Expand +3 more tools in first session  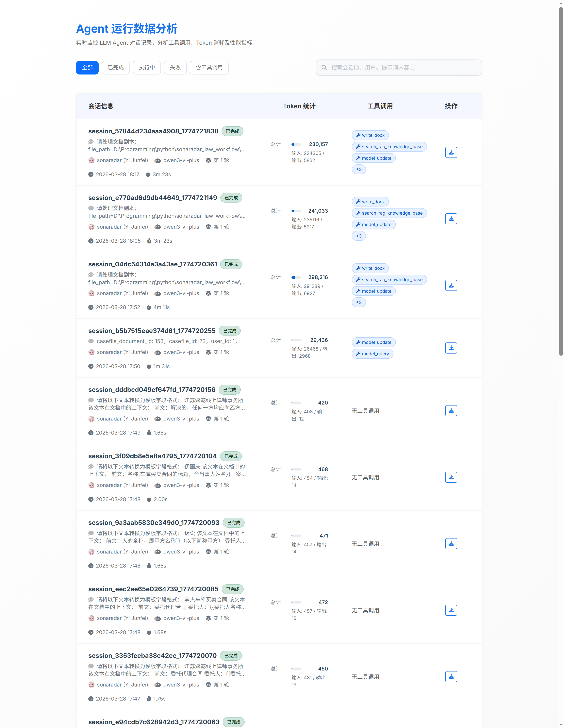[x=359, y=169]
